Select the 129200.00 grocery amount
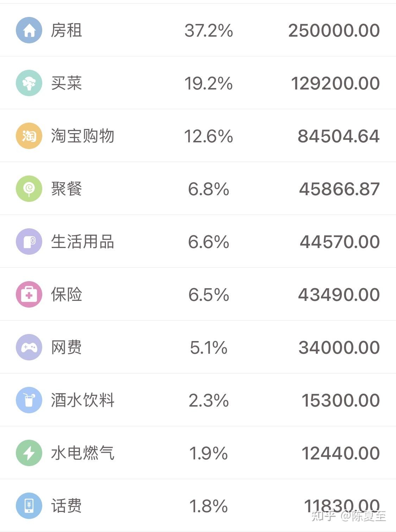The height and width of the screenshot is (532, 396). [x=335, y=83]
